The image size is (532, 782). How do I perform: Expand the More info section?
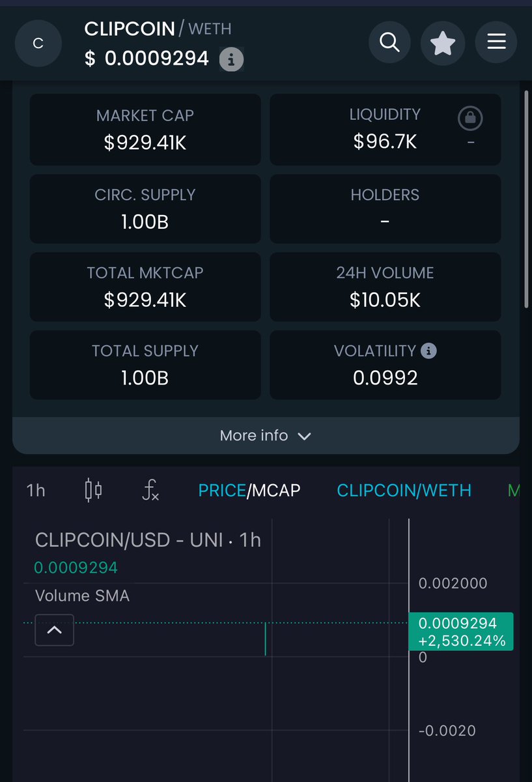coord(266,435)
